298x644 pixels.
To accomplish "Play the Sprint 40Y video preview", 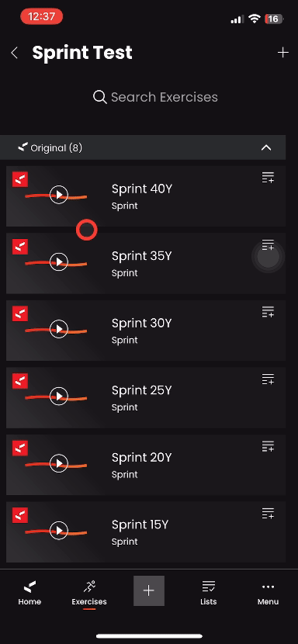I will point(59,194).
